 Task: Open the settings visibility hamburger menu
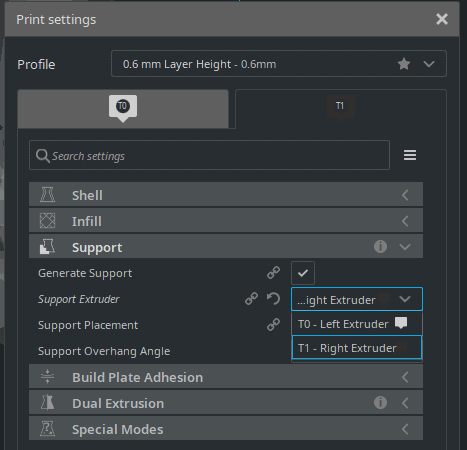[x=410, y=155]
